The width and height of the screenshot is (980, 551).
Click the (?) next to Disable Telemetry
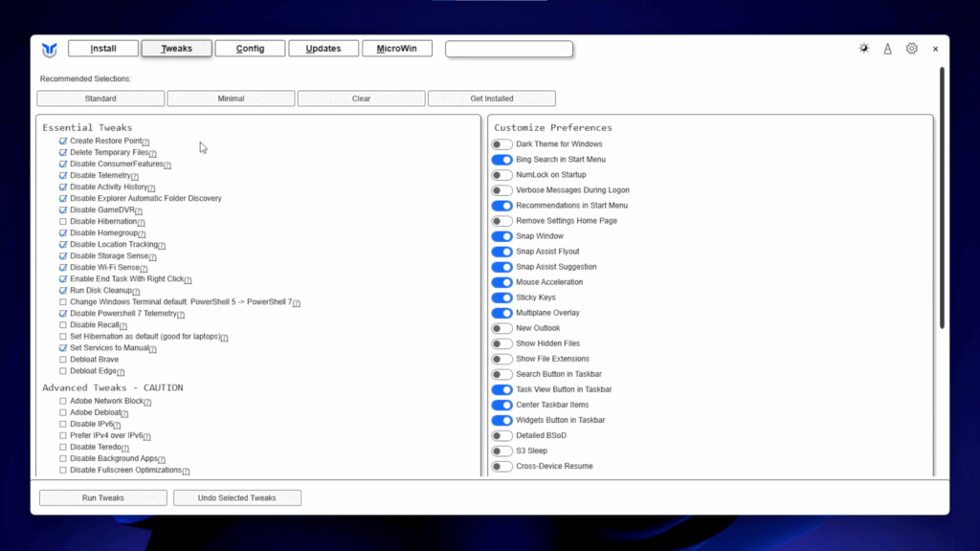click(135, 177)
